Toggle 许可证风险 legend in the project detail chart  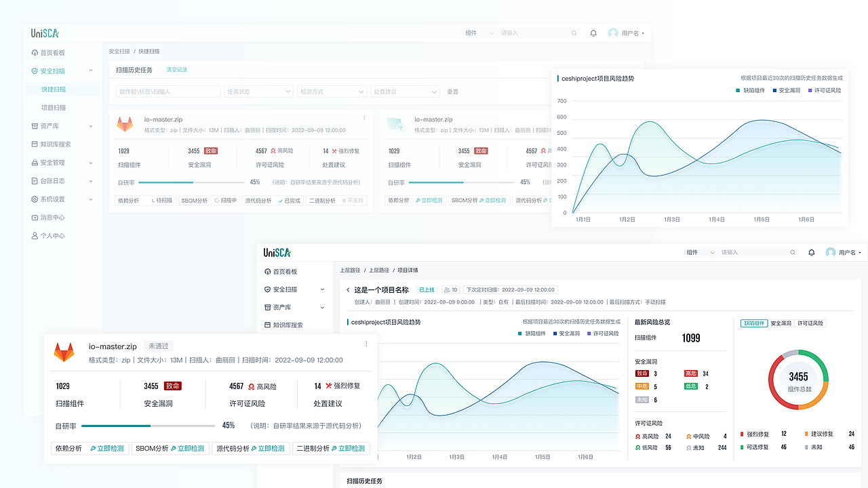(603, 333)
